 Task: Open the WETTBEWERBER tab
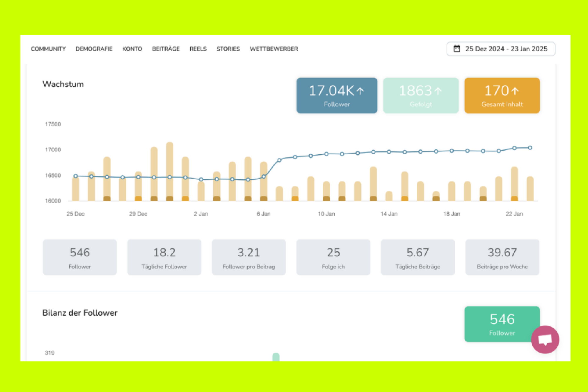(x=274, y=49)
